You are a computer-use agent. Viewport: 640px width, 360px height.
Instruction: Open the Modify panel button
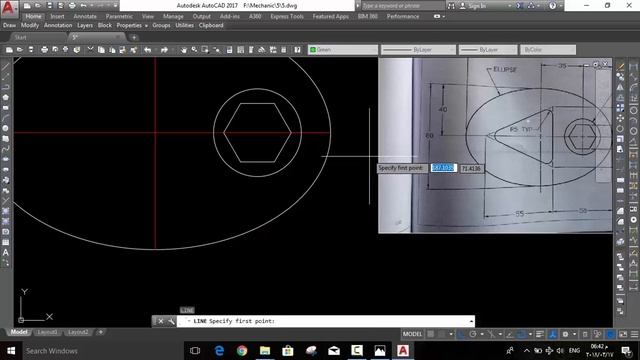tap(29, 25)
